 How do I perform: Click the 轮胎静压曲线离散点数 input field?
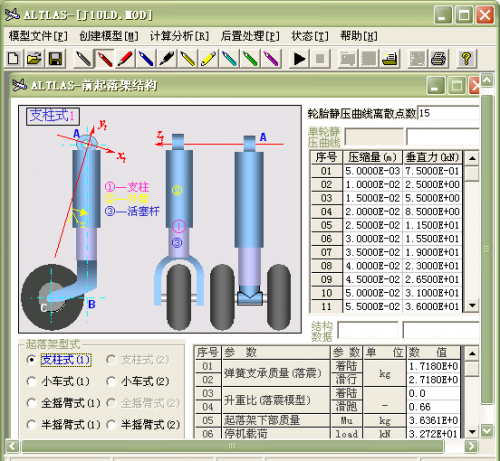point(448,113)
